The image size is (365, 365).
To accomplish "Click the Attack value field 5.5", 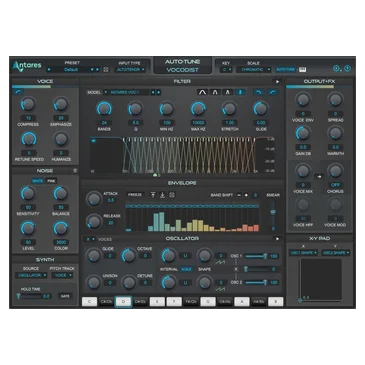I will 111,200.
